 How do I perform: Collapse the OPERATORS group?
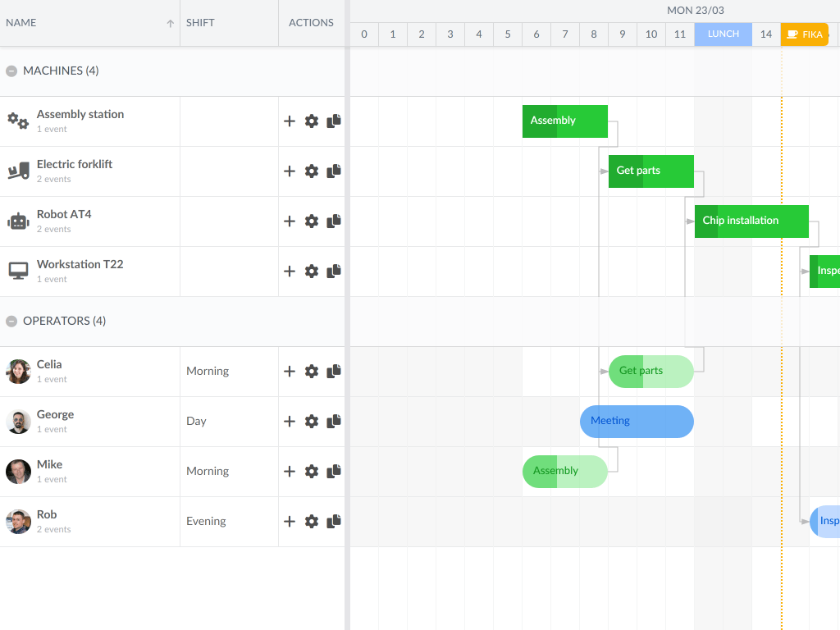click(11, 321)
